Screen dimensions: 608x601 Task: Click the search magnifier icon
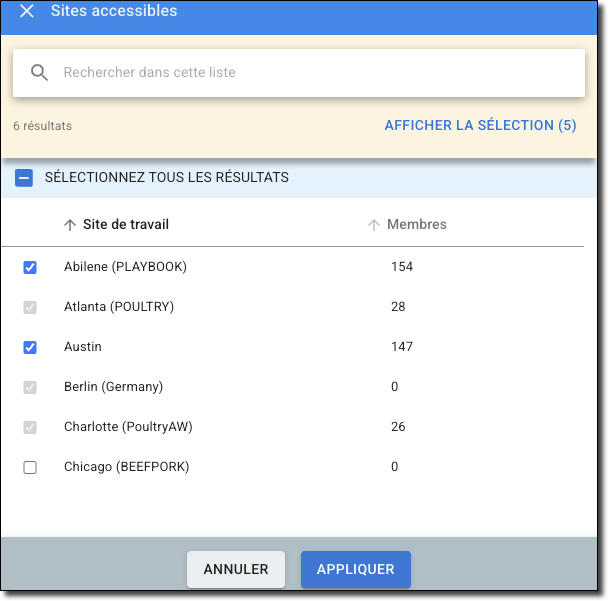pyautogui.click(x=40, y=73)
